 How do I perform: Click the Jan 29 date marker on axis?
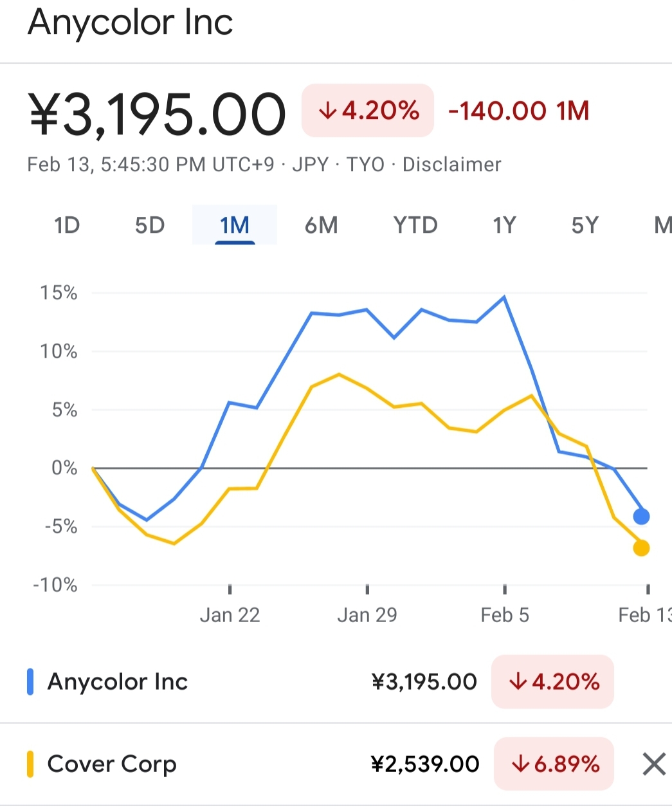367,615
